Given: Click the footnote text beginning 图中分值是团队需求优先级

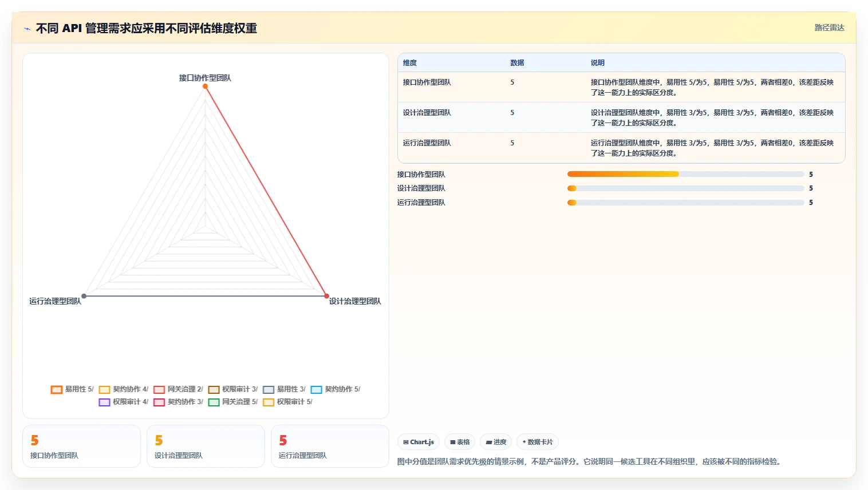Looking at the screenshot, I should (x=589, y=461).
